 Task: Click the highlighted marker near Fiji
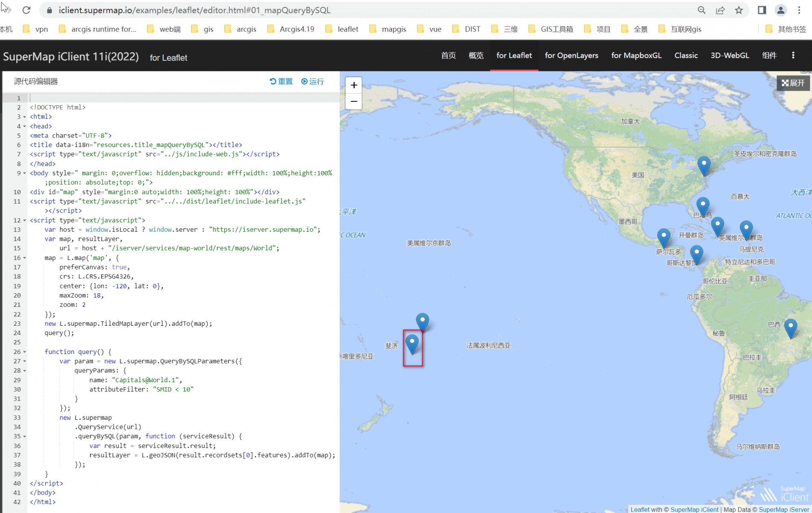[412, 345]
